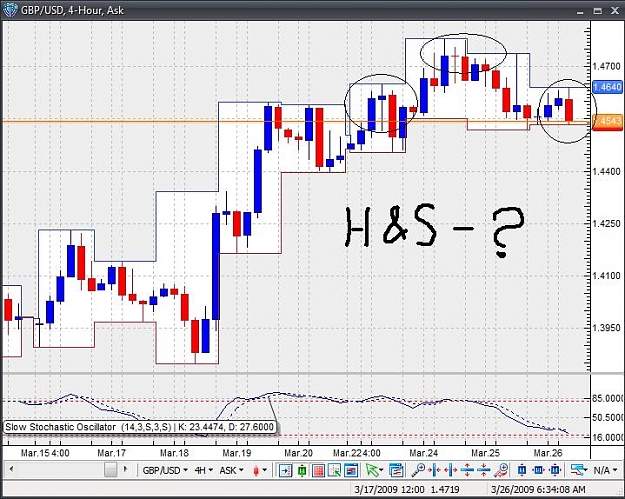Click the blue 1.4640 price tag
The height and width of the screenshot is (499, 625).
607,87
